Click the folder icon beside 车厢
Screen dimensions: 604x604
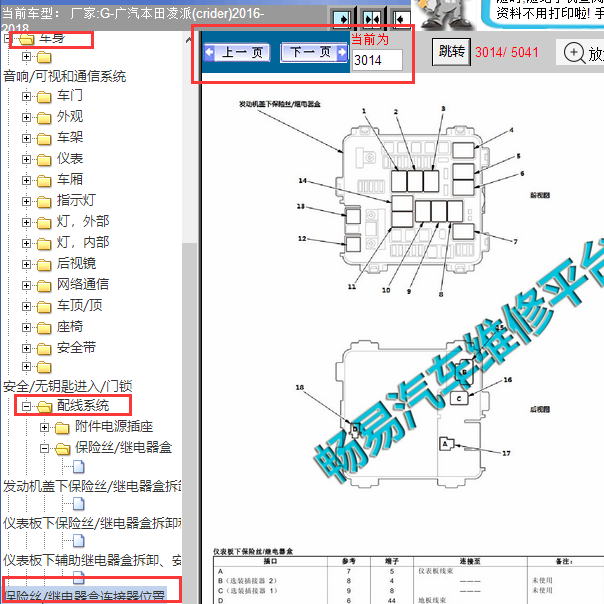pos(44,181)
